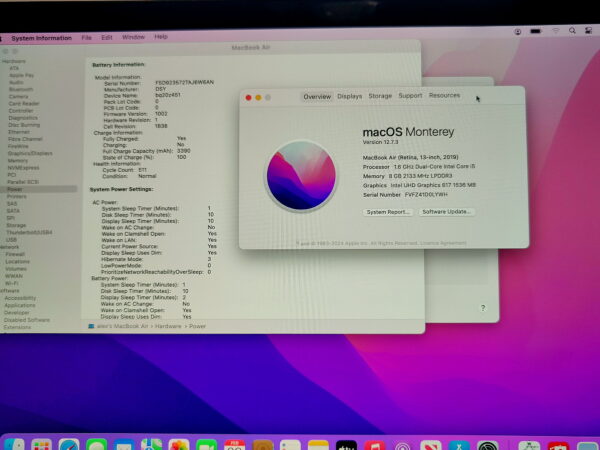Launch Safari from the dock

click(x=69, y=445)
